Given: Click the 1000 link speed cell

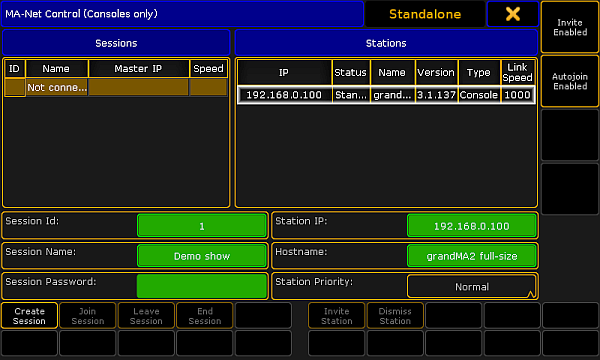Looking at the screenshot, I should coord(517,95).
